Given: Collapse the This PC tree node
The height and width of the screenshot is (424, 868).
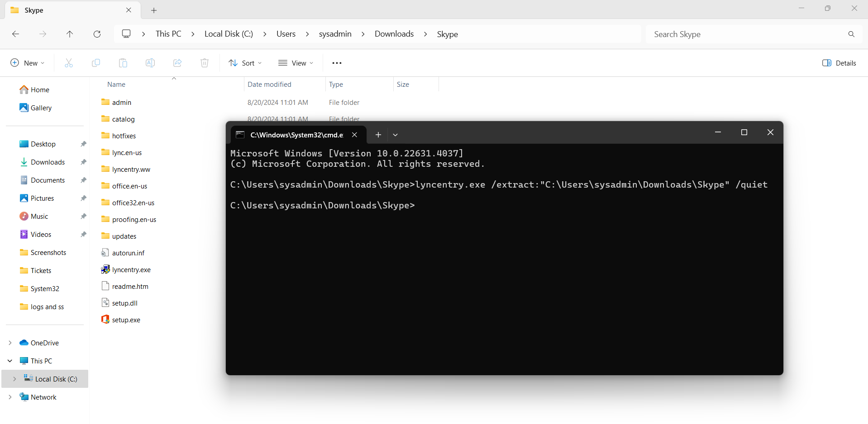Looking at the screenshot, I should point(10,361).
